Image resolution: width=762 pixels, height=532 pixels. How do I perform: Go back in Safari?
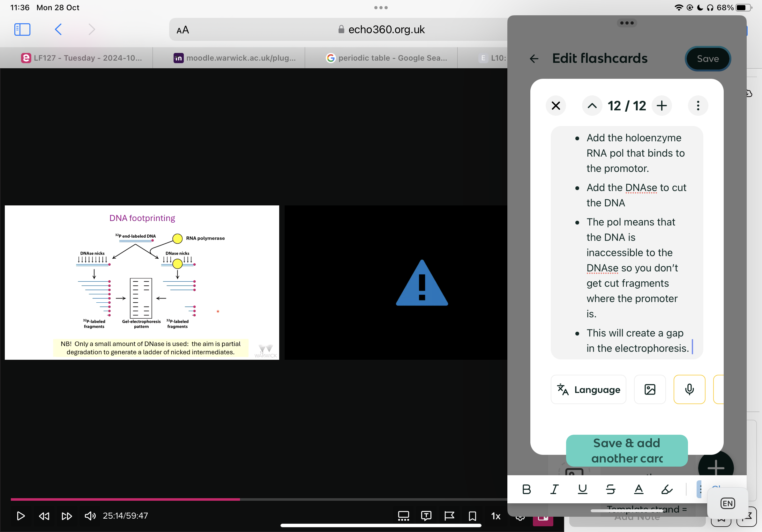[58, 29]
